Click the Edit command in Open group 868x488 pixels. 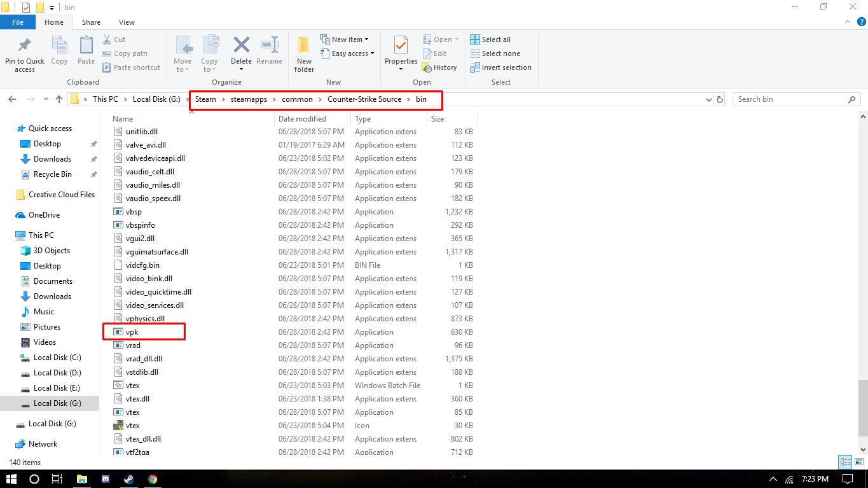point(434,53)
